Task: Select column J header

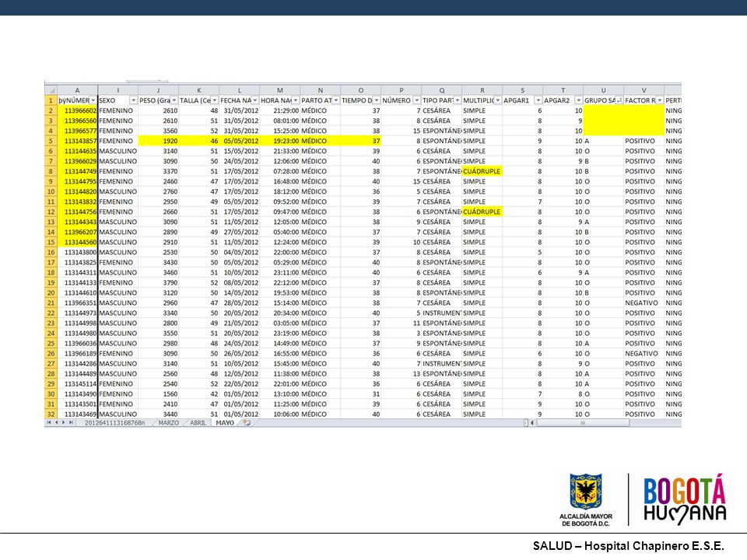Action: (159, 90)
